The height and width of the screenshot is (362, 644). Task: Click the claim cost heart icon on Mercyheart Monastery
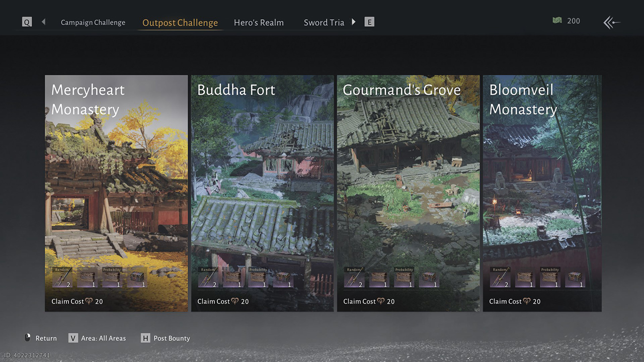(x=89, y=302)
